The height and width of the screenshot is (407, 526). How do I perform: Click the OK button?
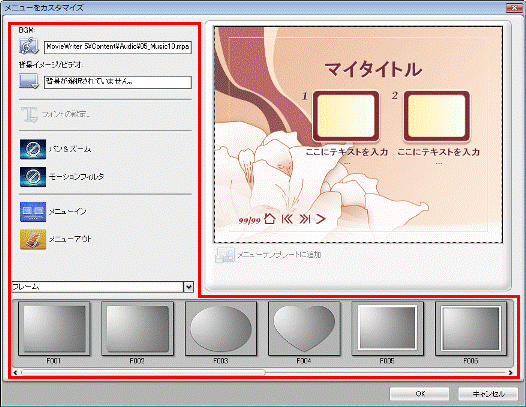tap(419, 394)
